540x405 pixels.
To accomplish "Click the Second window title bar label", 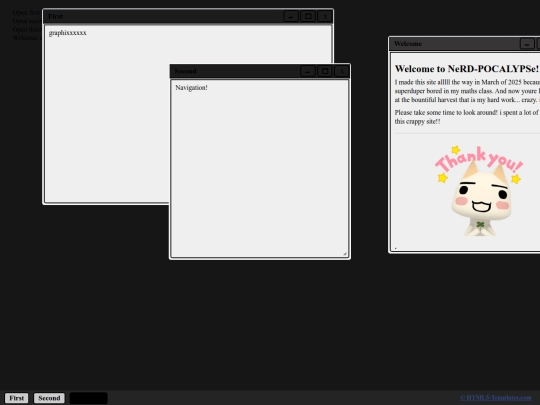I will coord(185,71).
